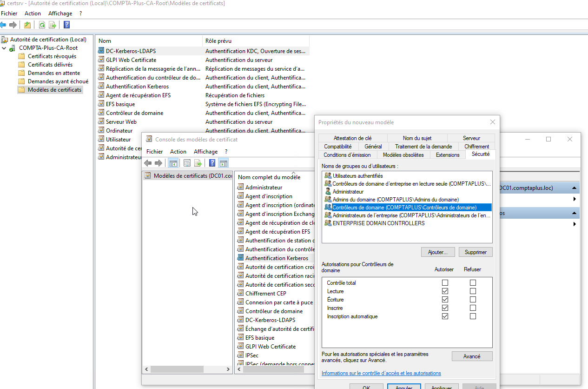Click the sort arrow above the Nom complet du modèle column
Viewport: 588px width, 389px height.
point(294,172)
